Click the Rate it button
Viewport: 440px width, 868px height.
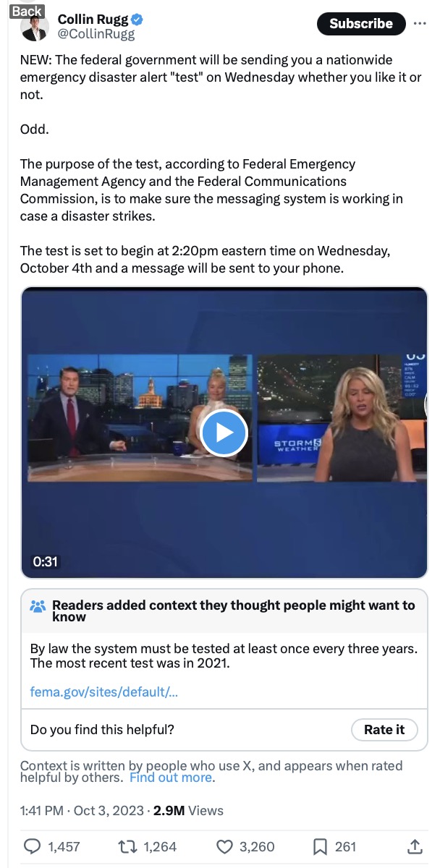point(384,729)
